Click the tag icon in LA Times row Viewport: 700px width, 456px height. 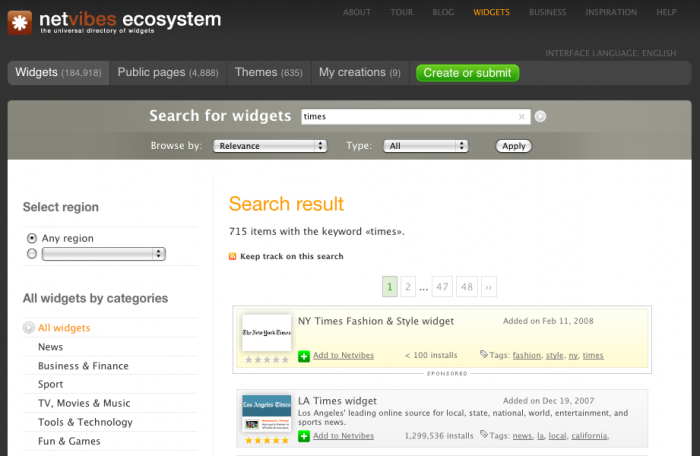(483, 434)
